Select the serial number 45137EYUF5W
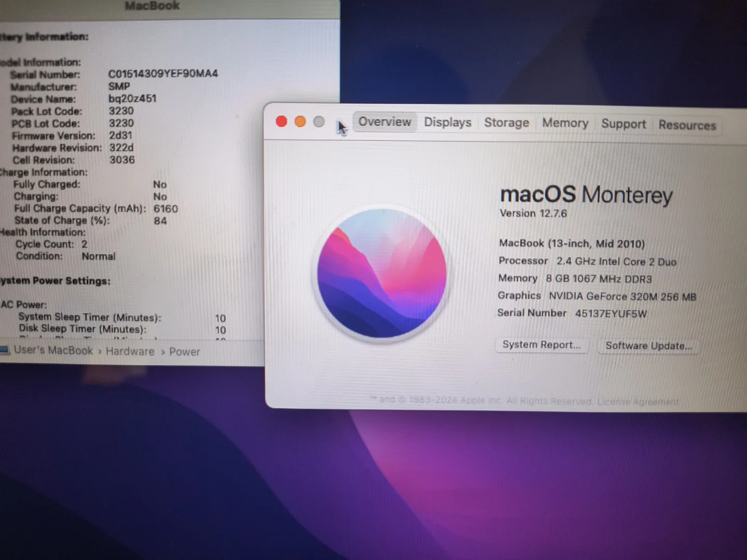 [610, 313]
